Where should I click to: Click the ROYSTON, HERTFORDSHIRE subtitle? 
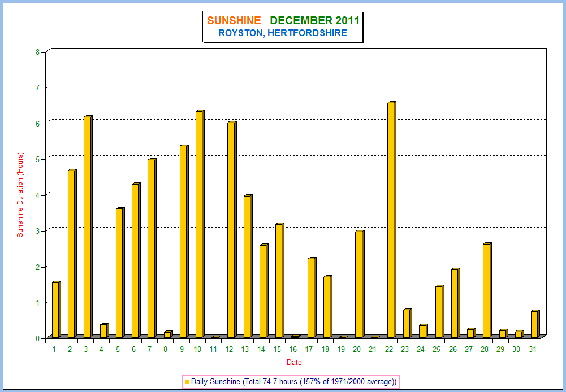[283, 33]
